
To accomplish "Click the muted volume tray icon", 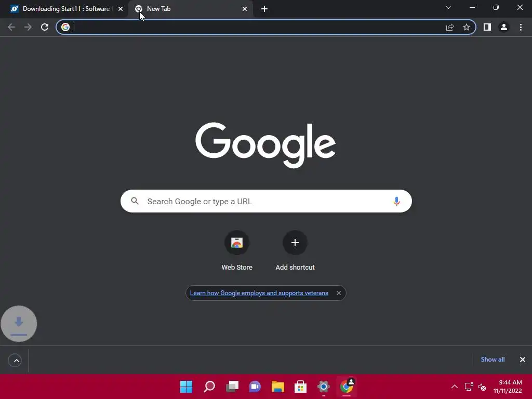I will click(482, 387).
